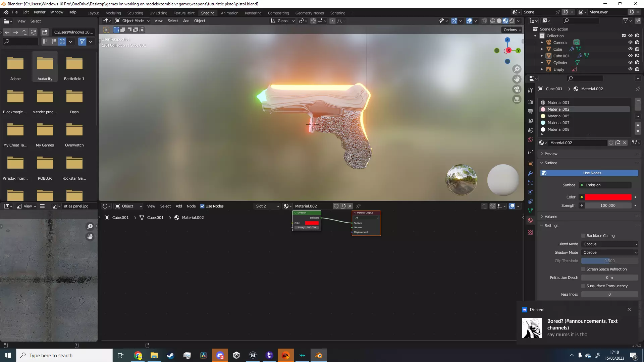This screenshot has width=644, height=362.
Task: Click the Use Nodes button in Surface panel
Action: tap(589, 173)
